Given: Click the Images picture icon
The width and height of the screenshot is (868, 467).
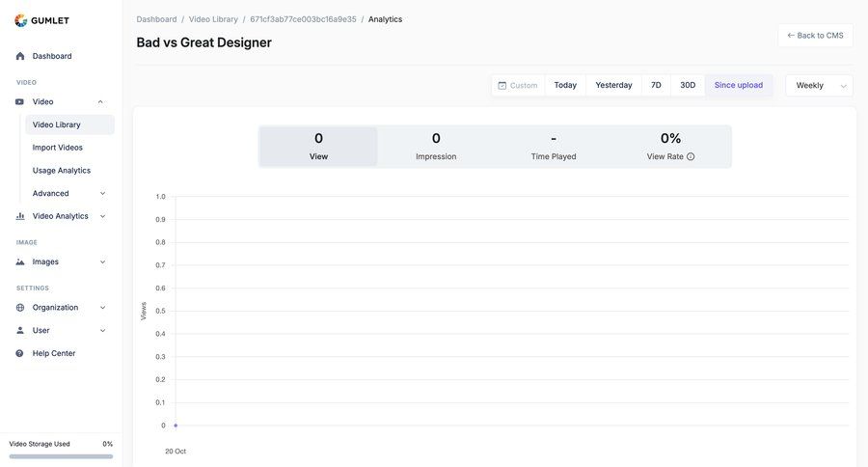Looking at the screenshot, I should 20,262.
